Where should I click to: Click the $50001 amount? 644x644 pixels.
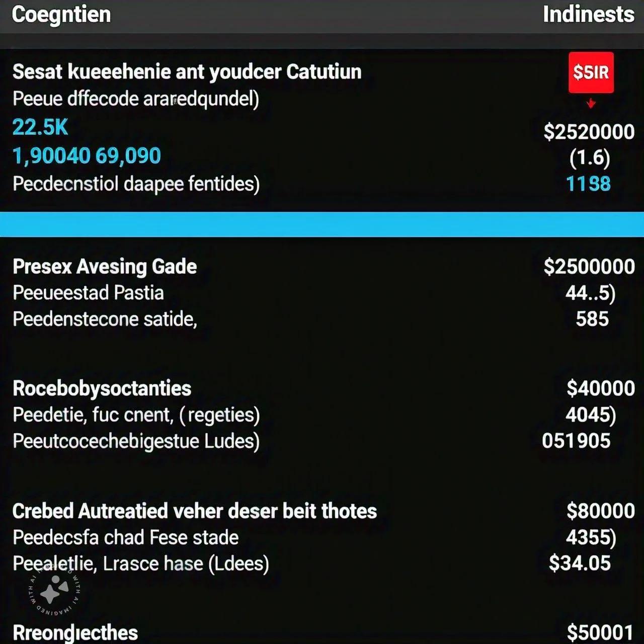click(x=600, y=633)
